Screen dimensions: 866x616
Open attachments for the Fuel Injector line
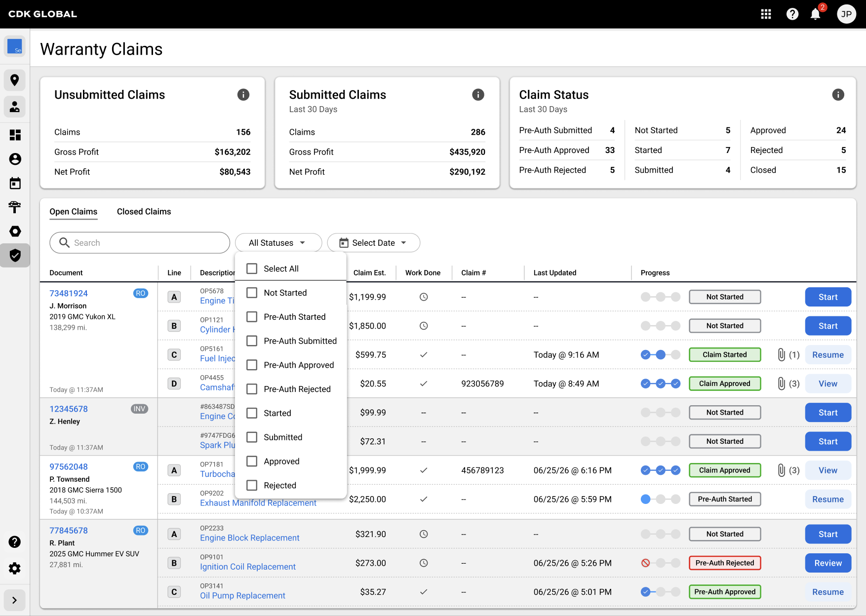point(788,355)
